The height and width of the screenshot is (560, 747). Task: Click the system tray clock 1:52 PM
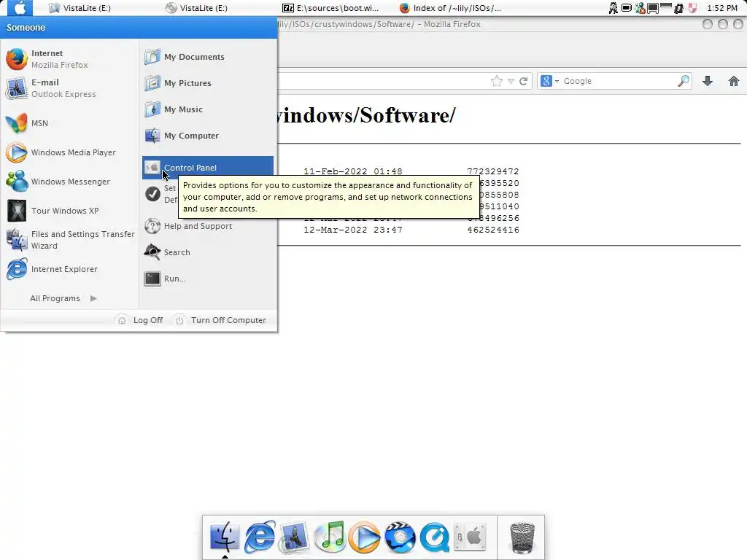(722, 8)
